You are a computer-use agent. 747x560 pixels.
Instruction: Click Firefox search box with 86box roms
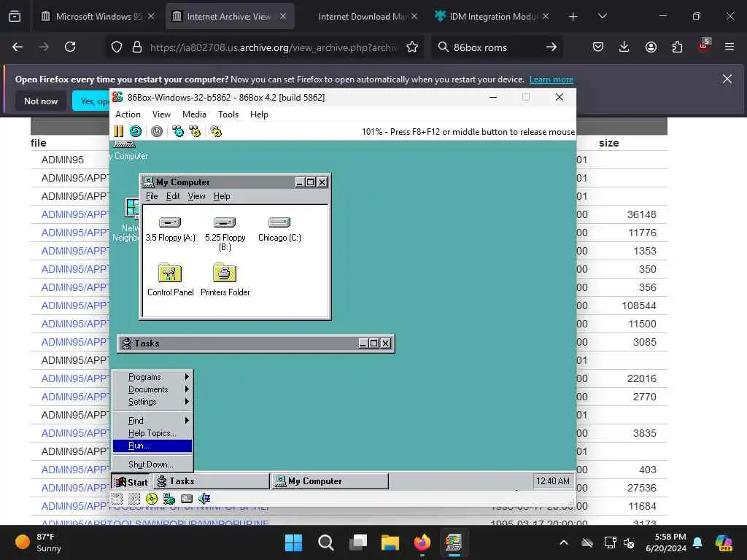tap(497, 47)
